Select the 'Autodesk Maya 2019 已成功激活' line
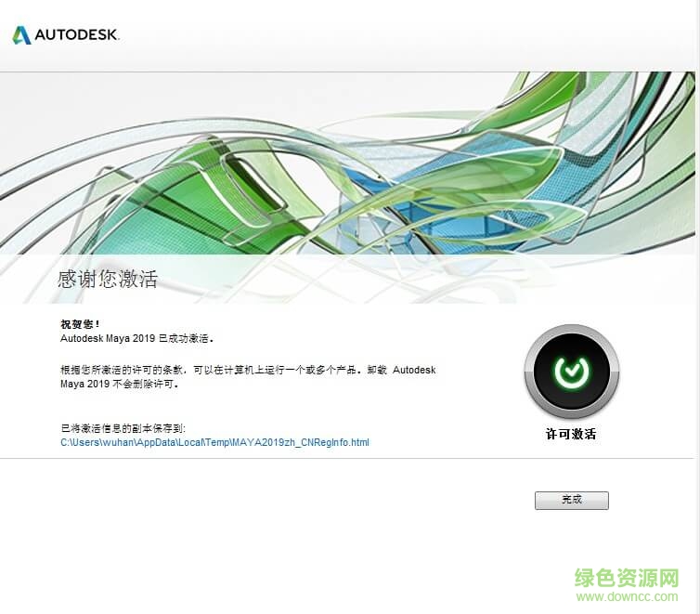Image resolution: width=700 pixels, height=614 pixels. click(x=137, y=338)
